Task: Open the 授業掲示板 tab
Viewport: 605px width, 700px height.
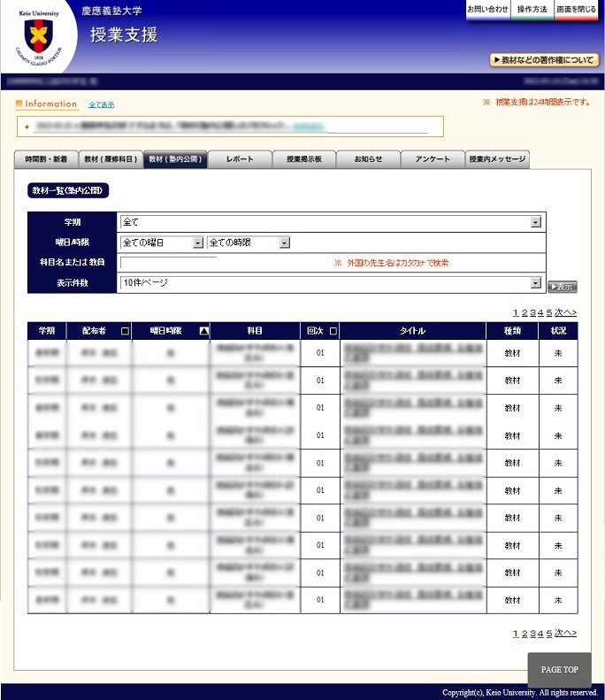Action: (x=303, y=159)
